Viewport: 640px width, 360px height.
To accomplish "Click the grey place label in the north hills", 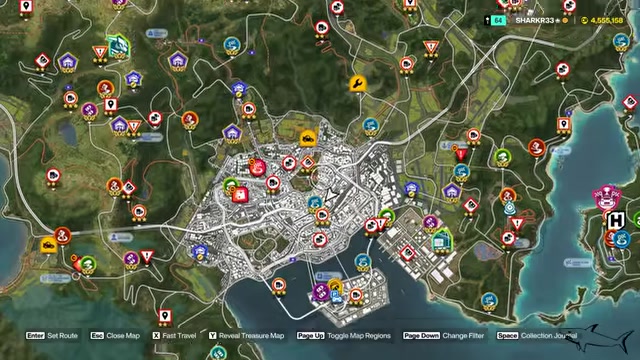I will click(x=157, y=33).
